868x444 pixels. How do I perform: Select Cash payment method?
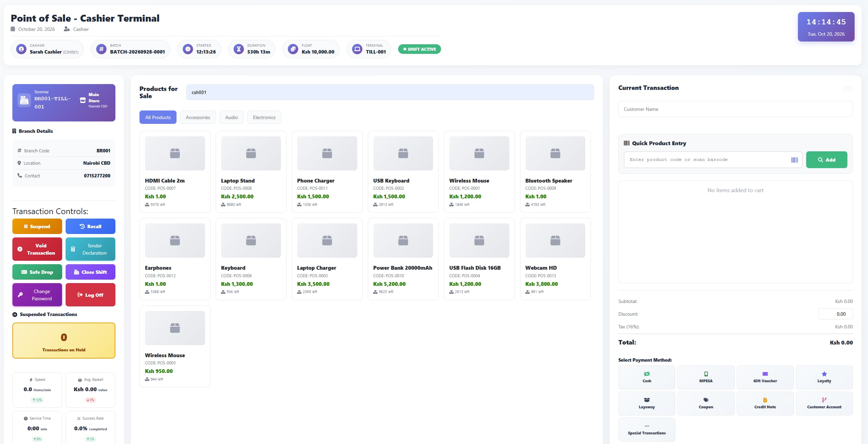[x=646, y=377]
